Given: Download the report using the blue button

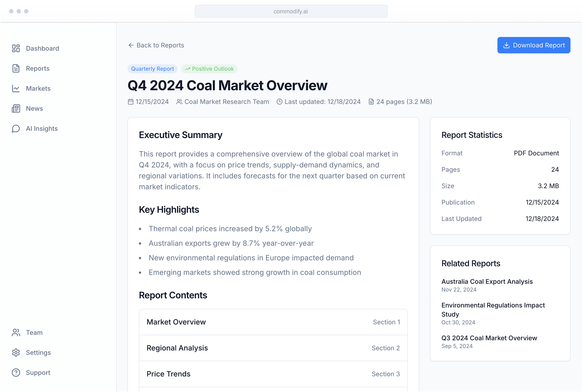Looking at the screenshot, I should tap(534, 45).
